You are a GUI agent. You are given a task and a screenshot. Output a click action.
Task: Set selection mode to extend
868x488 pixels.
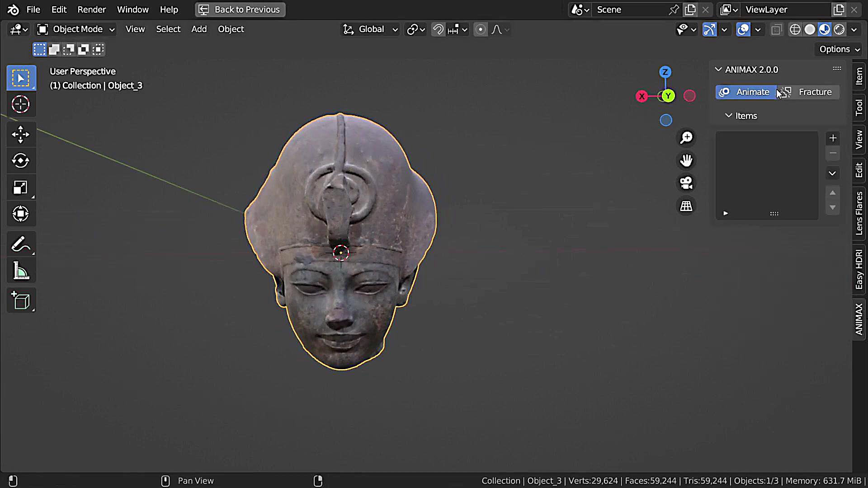[54, 49]
